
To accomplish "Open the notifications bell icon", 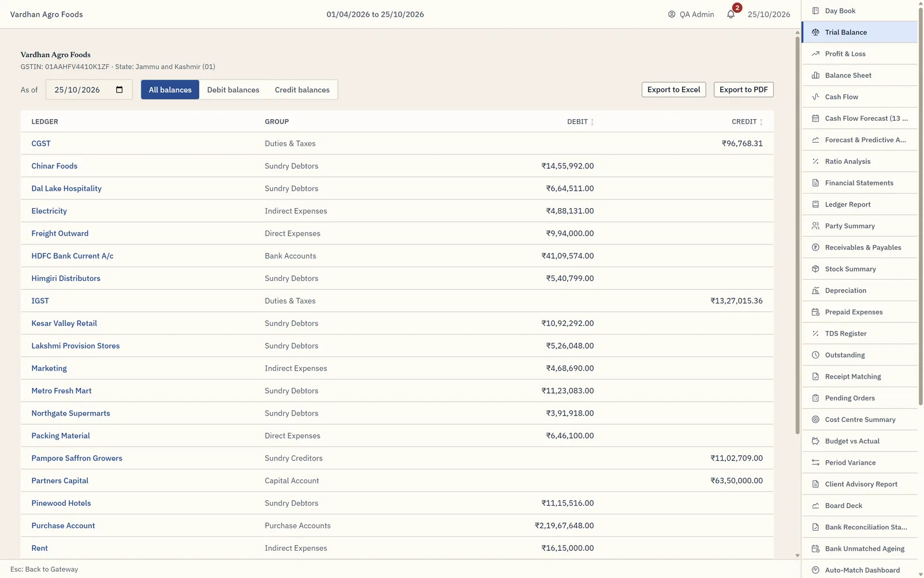I will coord(731,14).
